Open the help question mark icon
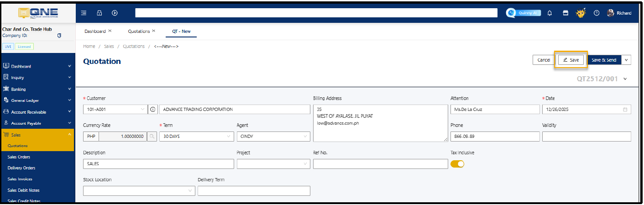The height and width of the screenshot is (205, 644). (596, 13)
